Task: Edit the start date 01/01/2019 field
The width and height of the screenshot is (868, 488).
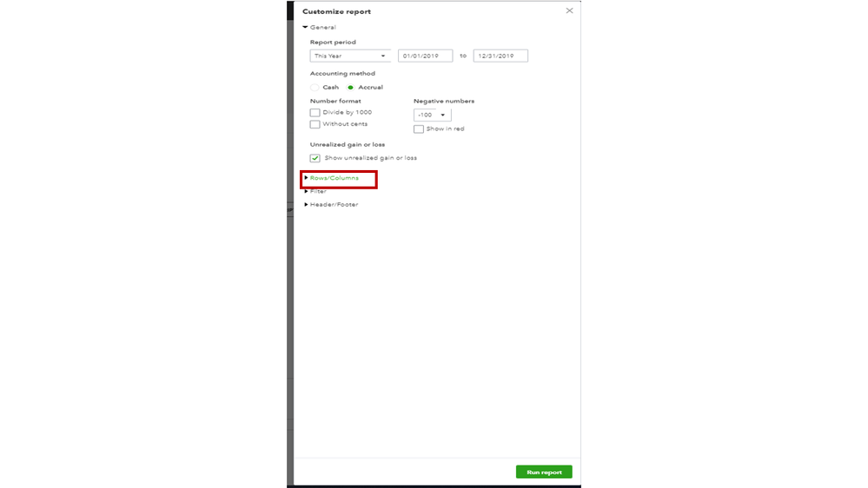Action: point(425,56)
